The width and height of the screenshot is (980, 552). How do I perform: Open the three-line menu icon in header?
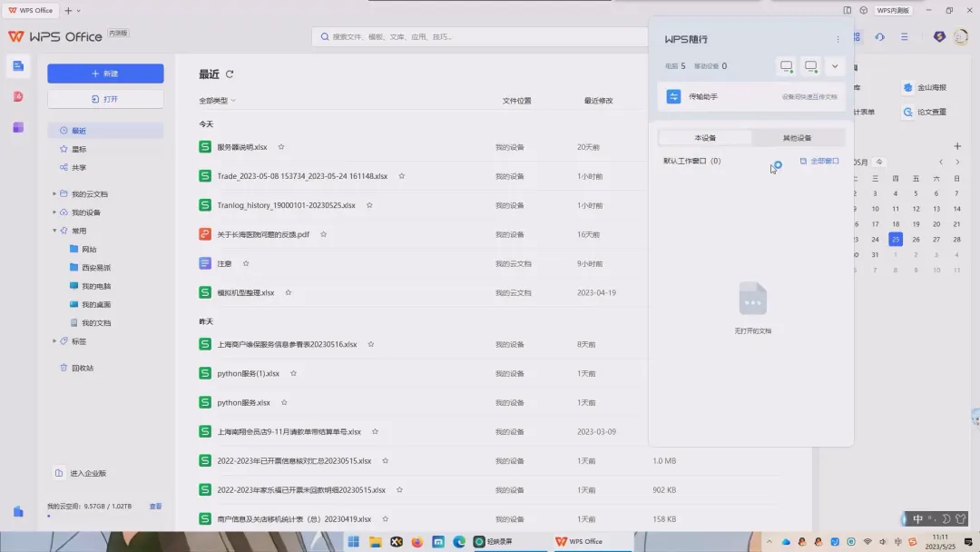point(905,37)
